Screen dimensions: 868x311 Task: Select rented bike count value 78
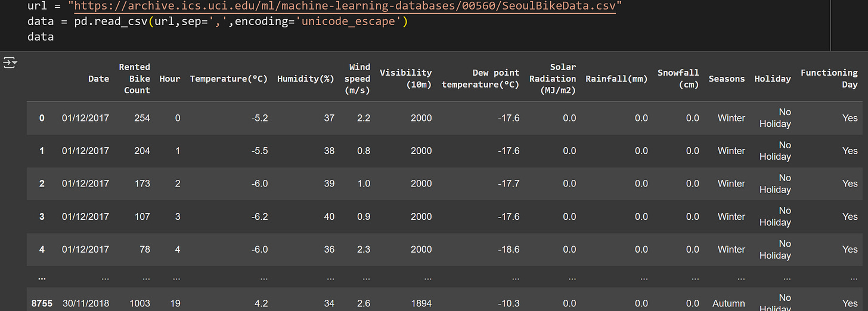pos(145,249)
